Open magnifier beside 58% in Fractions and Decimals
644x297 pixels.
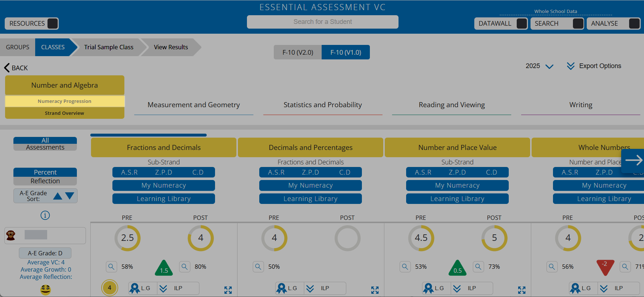(111, 267)
